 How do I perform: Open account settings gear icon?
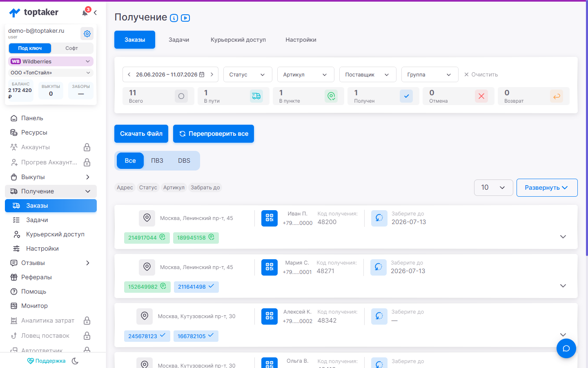tap(87, 34)
